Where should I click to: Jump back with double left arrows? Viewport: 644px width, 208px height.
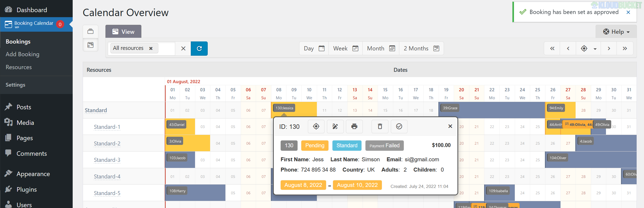(552, 49)
